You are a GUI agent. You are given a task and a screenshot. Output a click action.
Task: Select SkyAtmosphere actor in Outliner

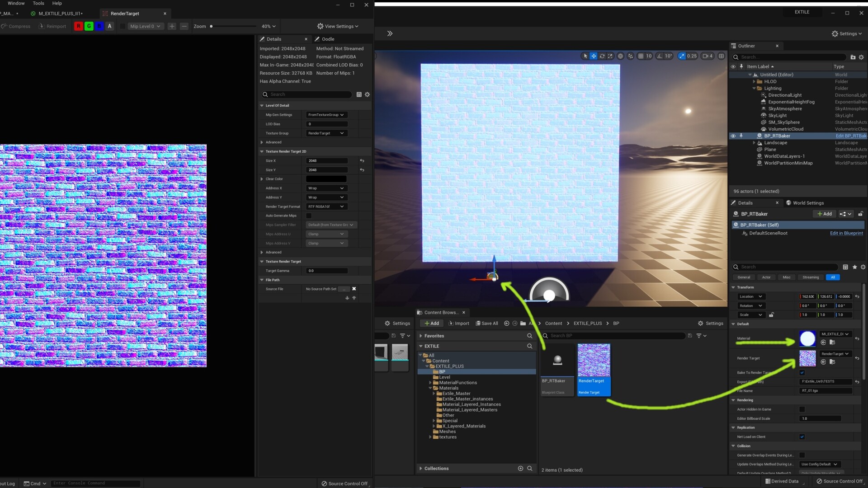[x=785, y=108]
